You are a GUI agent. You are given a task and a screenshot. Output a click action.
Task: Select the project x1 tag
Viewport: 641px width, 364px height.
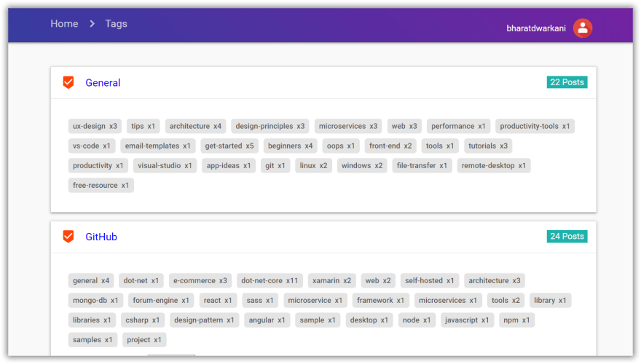pyautogui.click(x=144, y=340)
